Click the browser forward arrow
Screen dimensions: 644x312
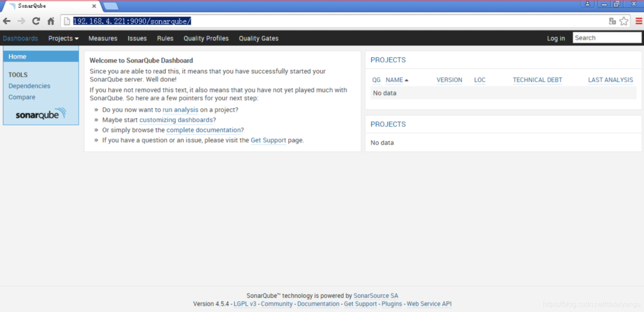pos(21,21)
